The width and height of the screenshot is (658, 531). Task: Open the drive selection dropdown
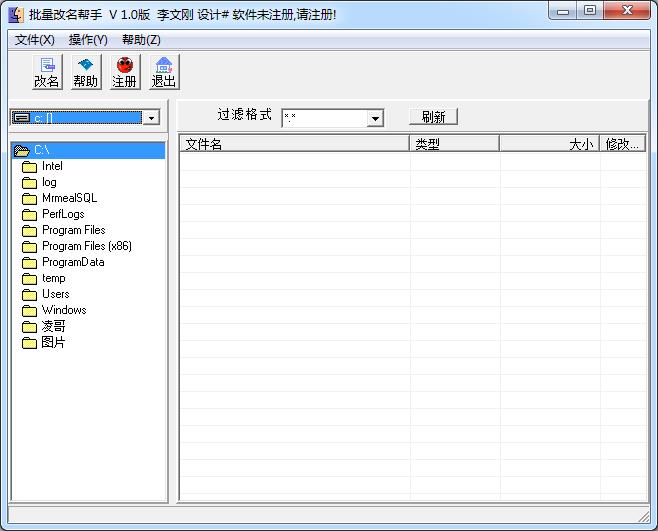click(151, 118)
